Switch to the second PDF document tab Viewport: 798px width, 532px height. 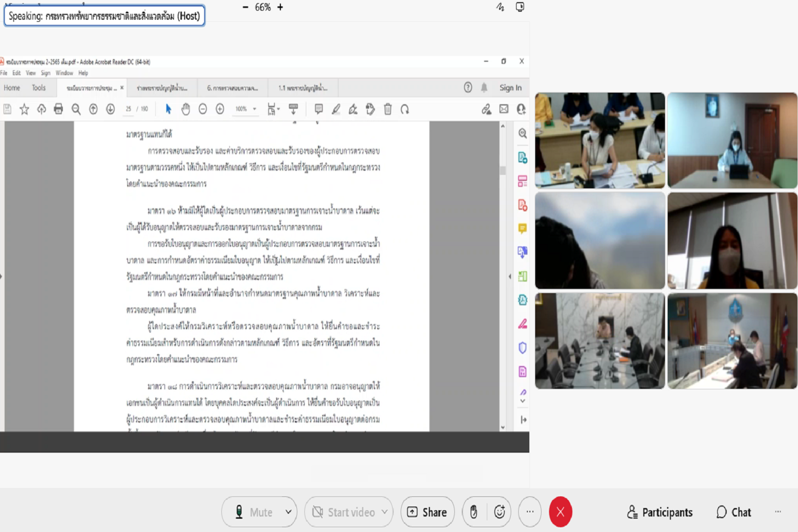(162, 88)
